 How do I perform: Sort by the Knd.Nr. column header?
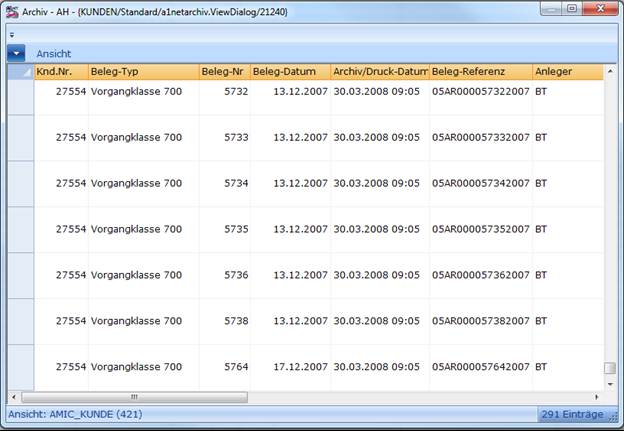click(x=61, y=72)
